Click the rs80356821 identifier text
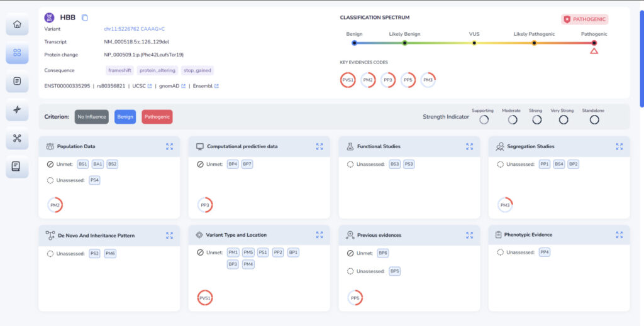The height and width of the screenshot is (326, 644). (x=111, y=86)
